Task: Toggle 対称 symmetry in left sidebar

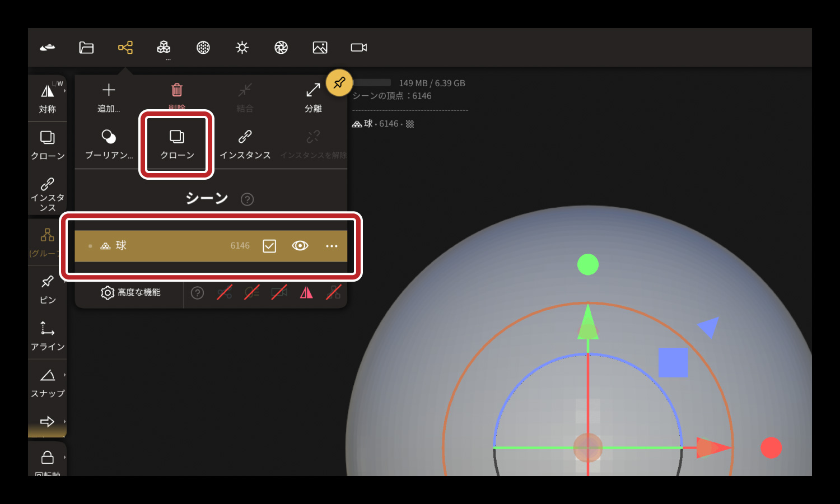Action: pyautogui.click(x=48, y=97)
